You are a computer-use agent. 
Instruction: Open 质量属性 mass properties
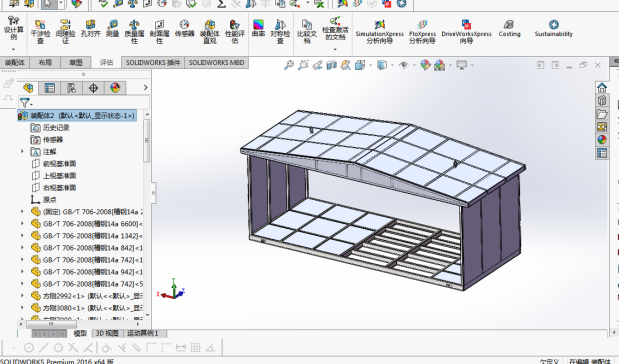coord(134,32)
